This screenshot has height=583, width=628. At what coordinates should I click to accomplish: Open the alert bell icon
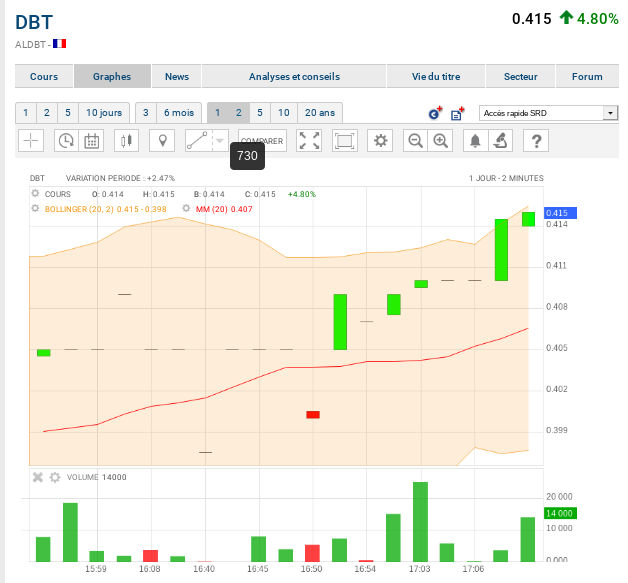(x=475, y=141)
